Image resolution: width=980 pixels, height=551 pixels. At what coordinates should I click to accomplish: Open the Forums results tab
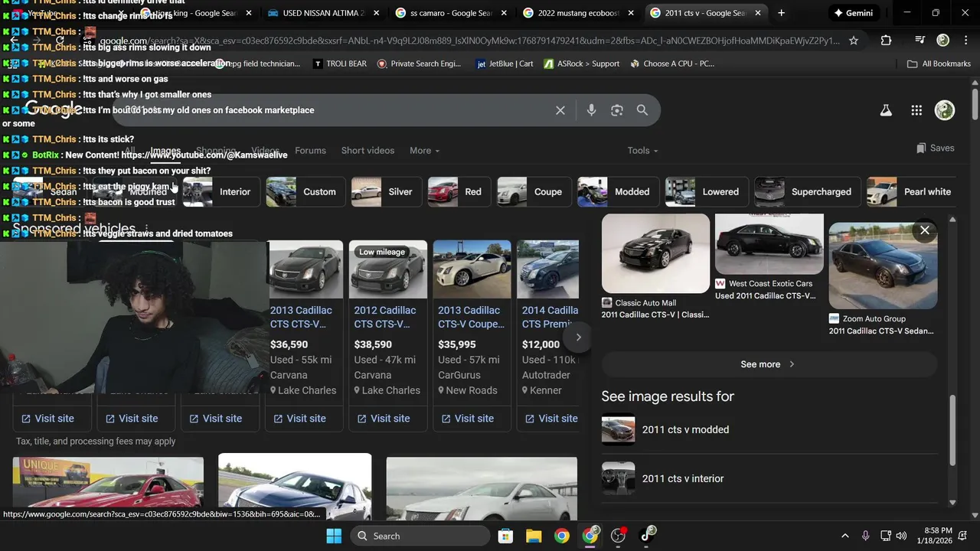pos(310,151)
